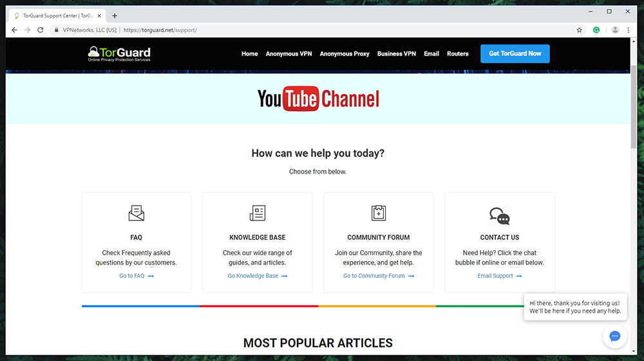Click the FAQ envelope icon
644x361 pixels.
pos(137,213)
